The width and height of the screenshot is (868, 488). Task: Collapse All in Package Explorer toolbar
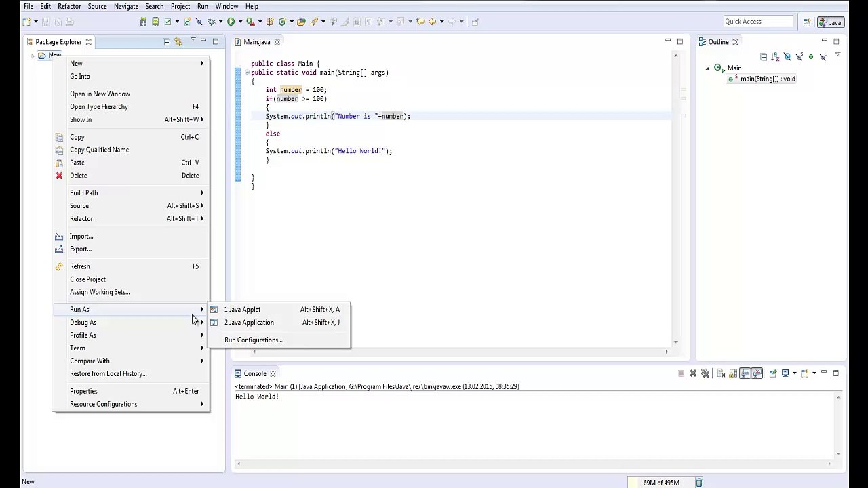tap(166, 42)
